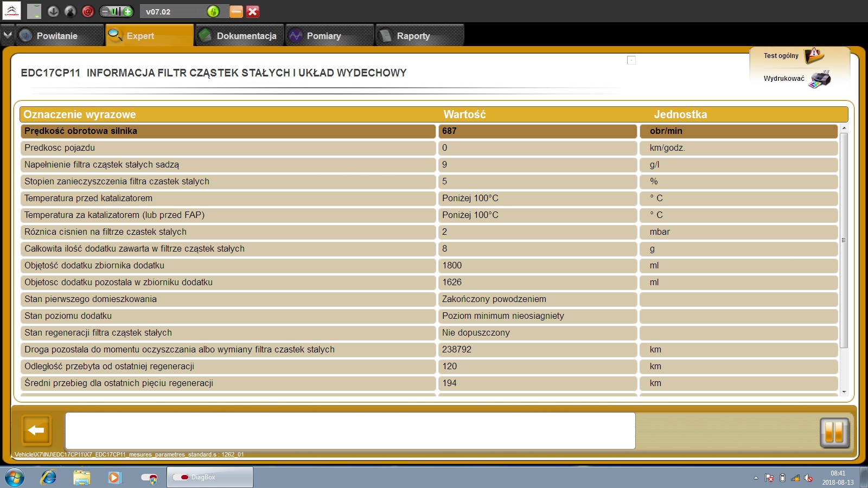Screen dimensions: 868x488
Task: Click the Test ogólny warning icon
Action: click(x=814, y=55)
